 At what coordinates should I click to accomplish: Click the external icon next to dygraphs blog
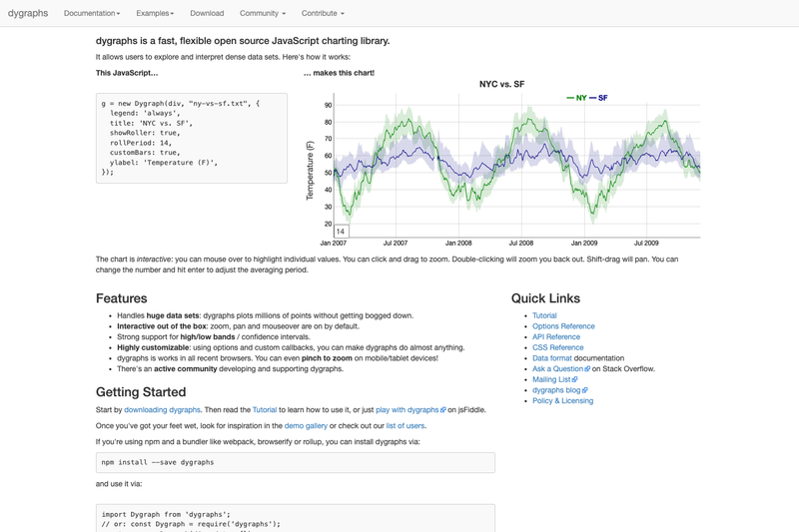click(584, 390)
